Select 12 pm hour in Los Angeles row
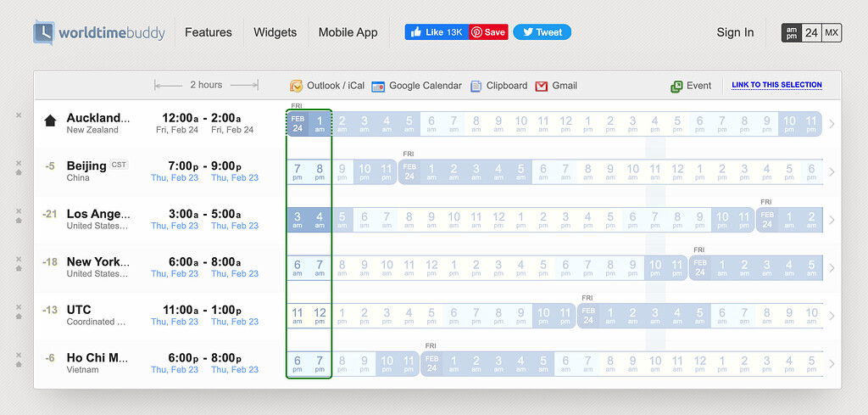868x415 pixels. [498, 220]
